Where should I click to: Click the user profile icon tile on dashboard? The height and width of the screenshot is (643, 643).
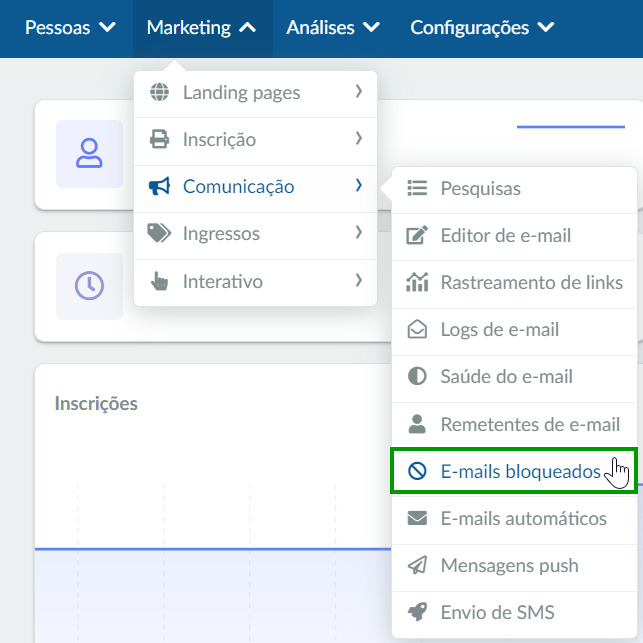pyautogui.click(x=89, y=154)
